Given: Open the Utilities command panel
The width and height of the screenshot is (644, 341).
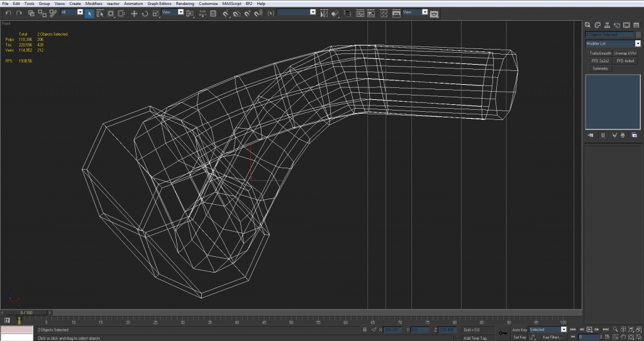Looking at the screenshot, I should tap(635, 25).
